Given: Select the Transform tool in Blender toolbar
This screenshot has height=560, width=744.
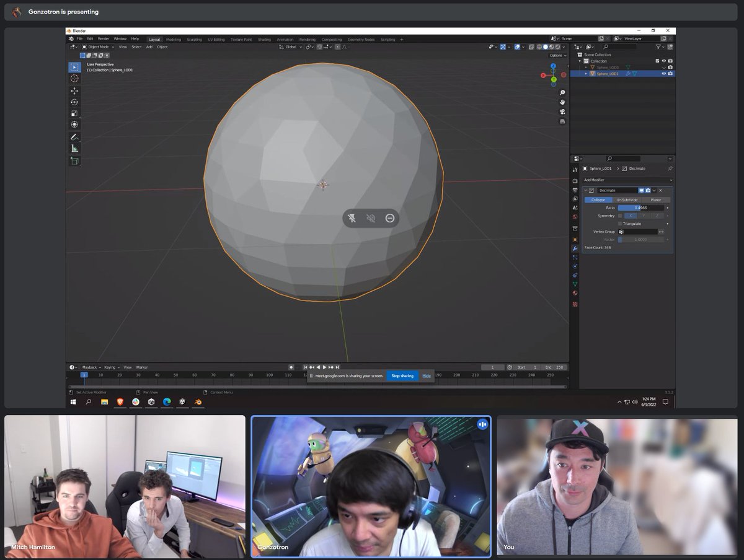Looking at the screenshot, I should (74, 125).
